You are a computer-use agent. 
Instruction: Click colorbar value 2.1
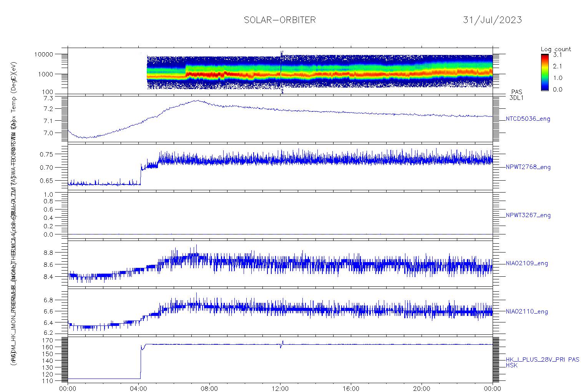557,66
